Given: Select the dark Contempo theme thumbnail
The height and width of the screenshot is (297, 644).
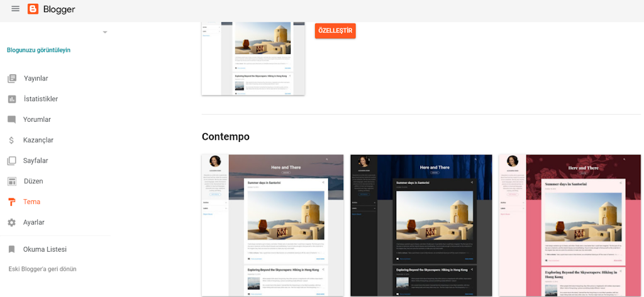Looking at the screenshot, I should point(421,225).
